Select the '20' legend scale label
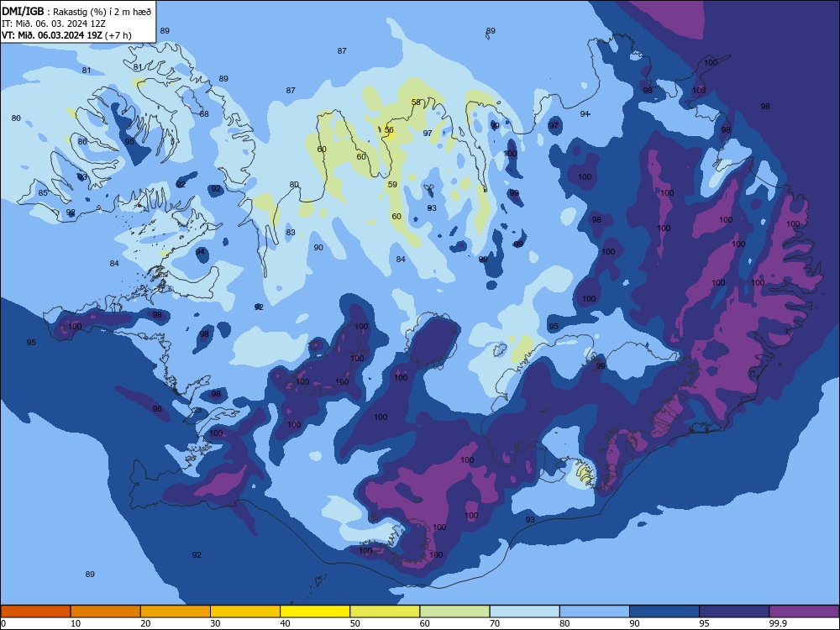Image resolution: width=840 pixels, height=630 pixels. [x=145, y=623]
